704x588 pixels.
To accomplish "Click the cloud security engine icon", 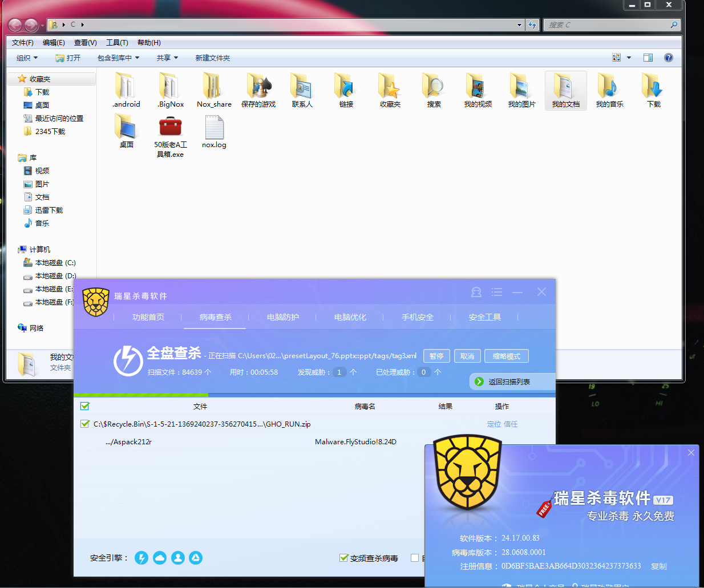I will click(160, 558).
